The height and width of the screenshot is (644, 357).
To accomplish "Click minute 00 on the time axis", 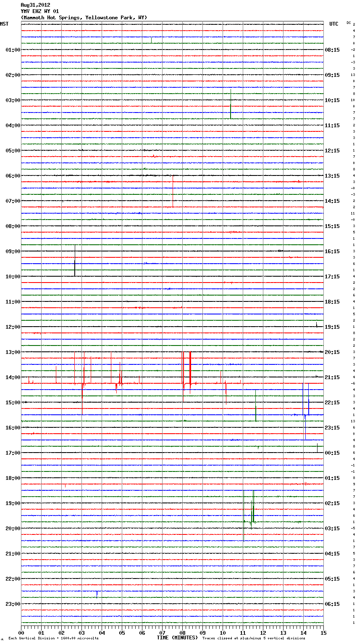I will (x=21, y=633).
